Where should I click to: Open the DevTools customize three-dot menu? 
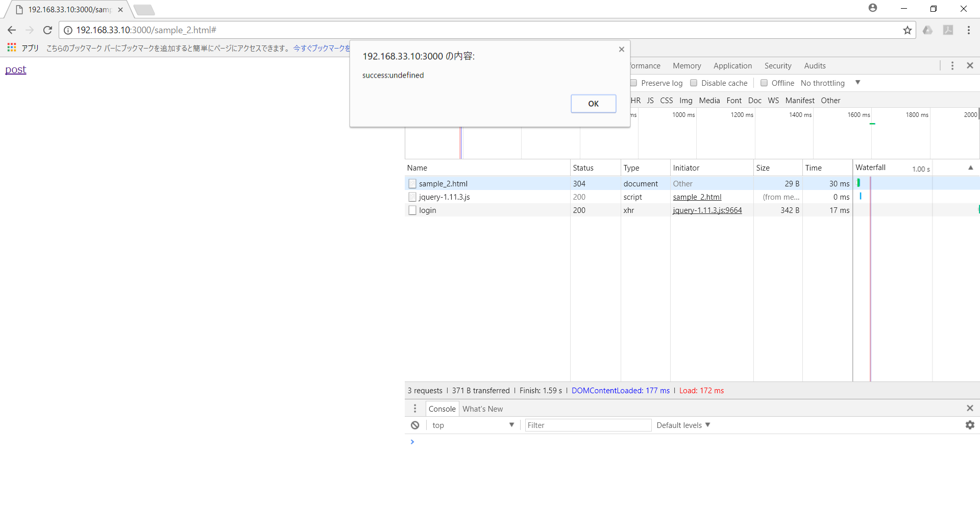pyautogui.click(x=952, y=66)
